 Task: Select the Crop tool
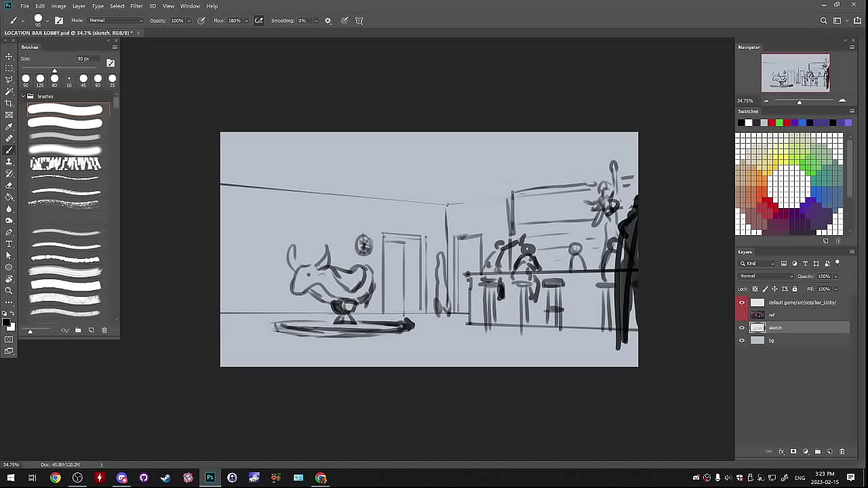click(x=9, y=103)
